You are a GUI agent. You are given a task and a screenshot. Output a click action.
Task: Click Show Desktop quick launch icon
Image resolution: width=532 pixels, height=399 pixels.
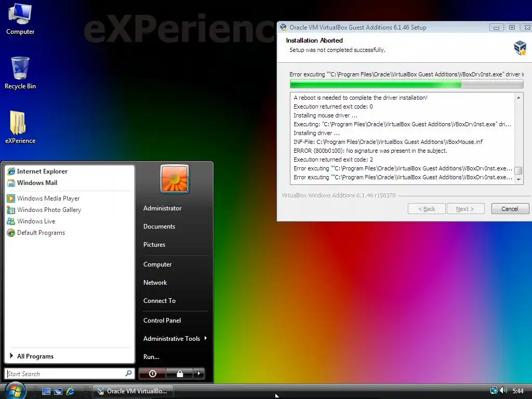tap(46, 391)
